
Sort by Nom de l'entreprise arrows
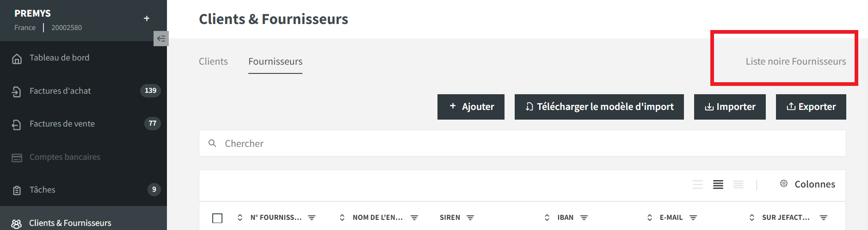point(342,218)
